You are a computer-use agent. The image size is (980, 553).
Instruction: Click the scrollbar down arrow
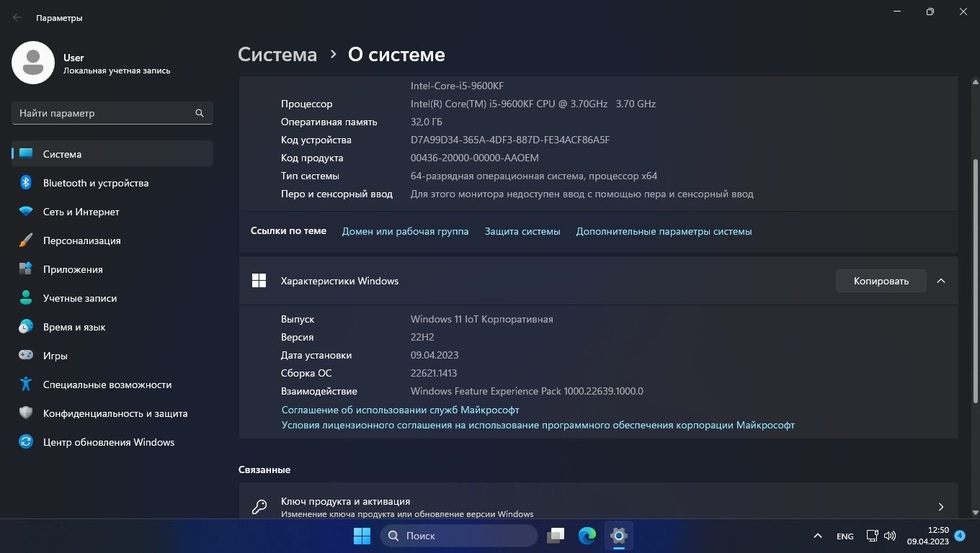976,513
